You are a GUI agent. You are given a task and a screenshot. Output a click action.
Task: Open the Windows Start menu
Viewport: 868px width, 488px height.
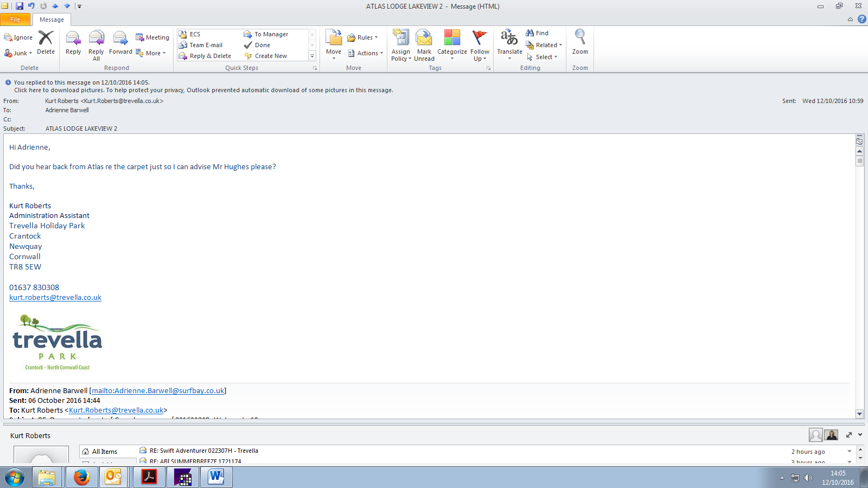(15, 478)
